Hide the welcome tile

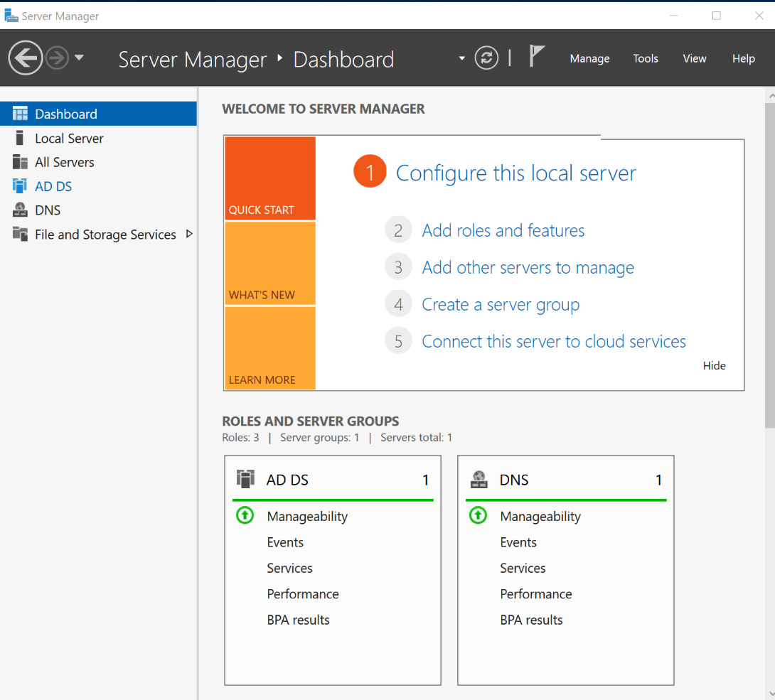[x=714, y=365]
